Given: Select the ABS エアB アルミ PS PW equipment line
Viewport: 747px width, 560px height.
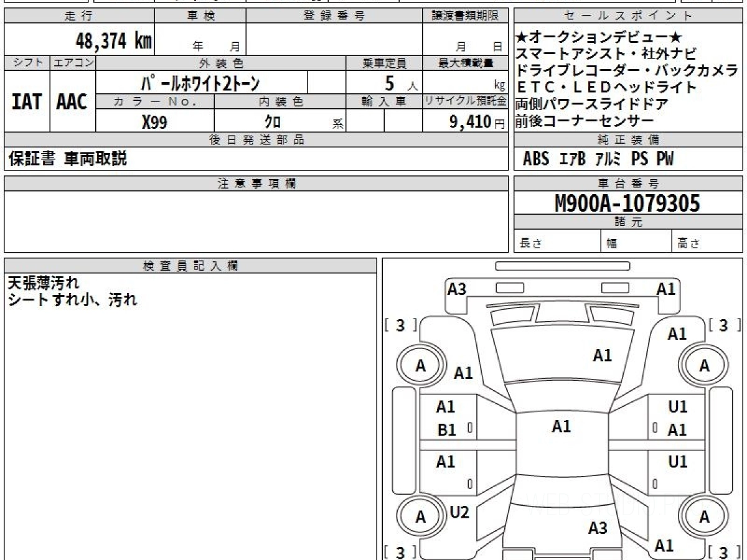Looking at the screenshot, I should [x=598, y=159].
